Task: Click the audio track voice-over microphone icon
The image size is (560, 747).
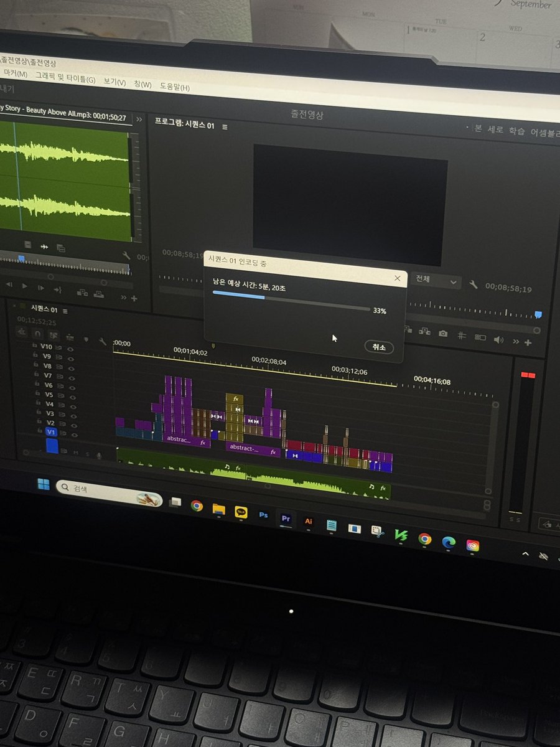Action: pyautogui.click(x=98, y=456)
